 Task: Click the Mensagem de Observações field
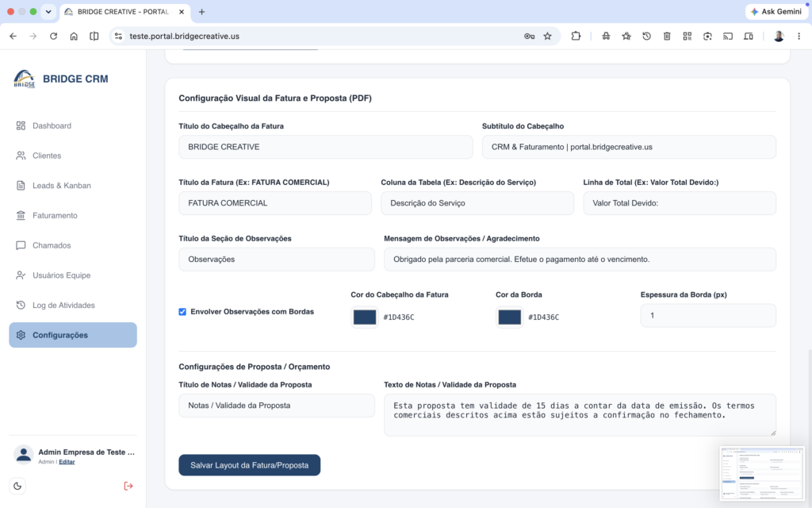coord(580,260)
